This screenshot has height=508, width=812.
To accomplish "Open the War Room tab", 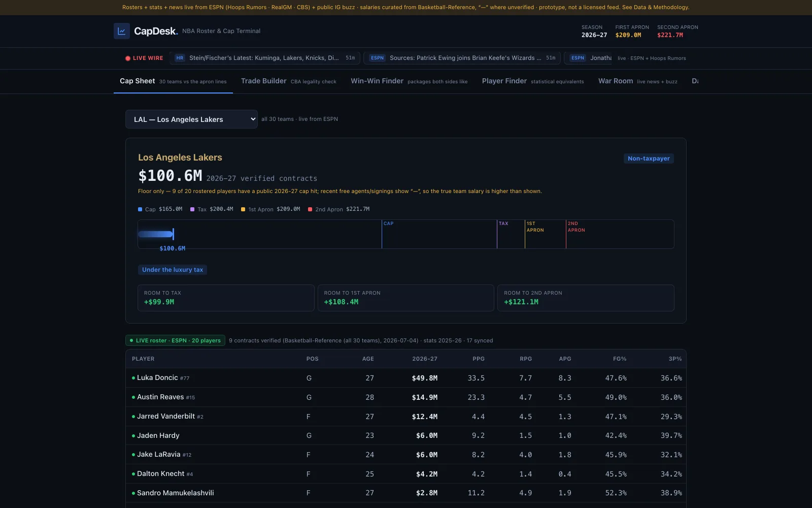I will pos(637,81).
